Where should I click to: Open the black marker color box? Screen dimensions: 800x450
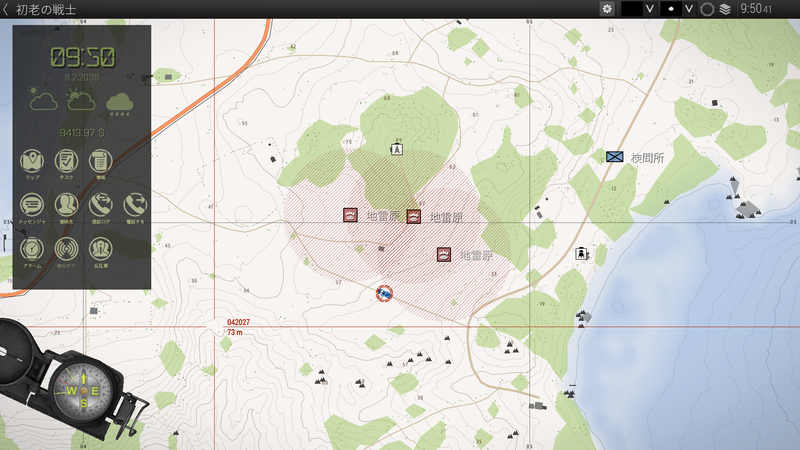point(631,9)
